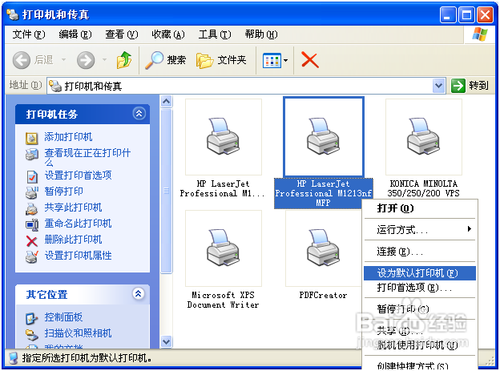Click the 暂停打印 link
This screenshot has height=371, width=500.
click(x=64, y=192)
